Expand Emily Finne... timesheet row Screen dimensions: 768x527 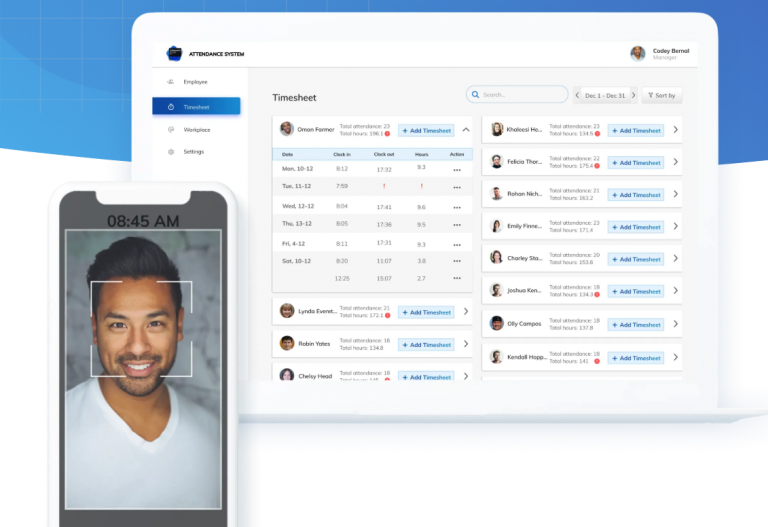[675, 226]
